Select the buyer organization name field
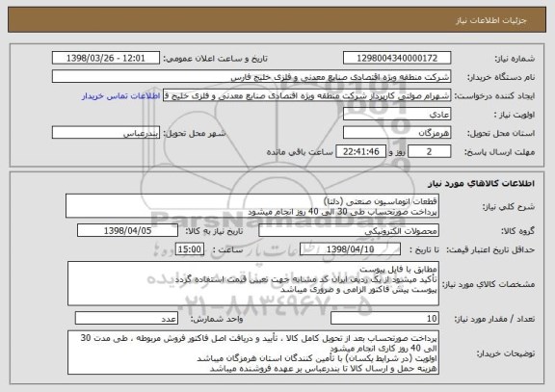 [x=251, y=76]
